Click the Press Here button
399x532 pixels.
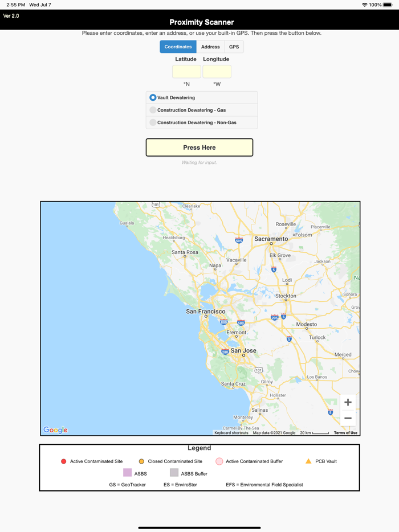(199, 148)
